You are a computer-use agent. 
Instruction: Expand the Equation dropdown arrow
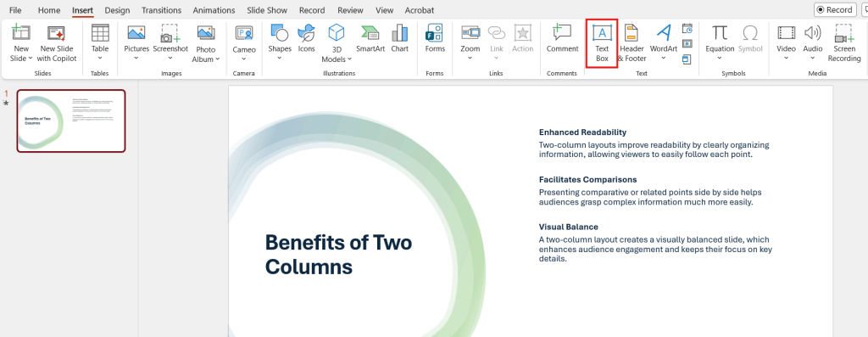[x=720, y=59]
